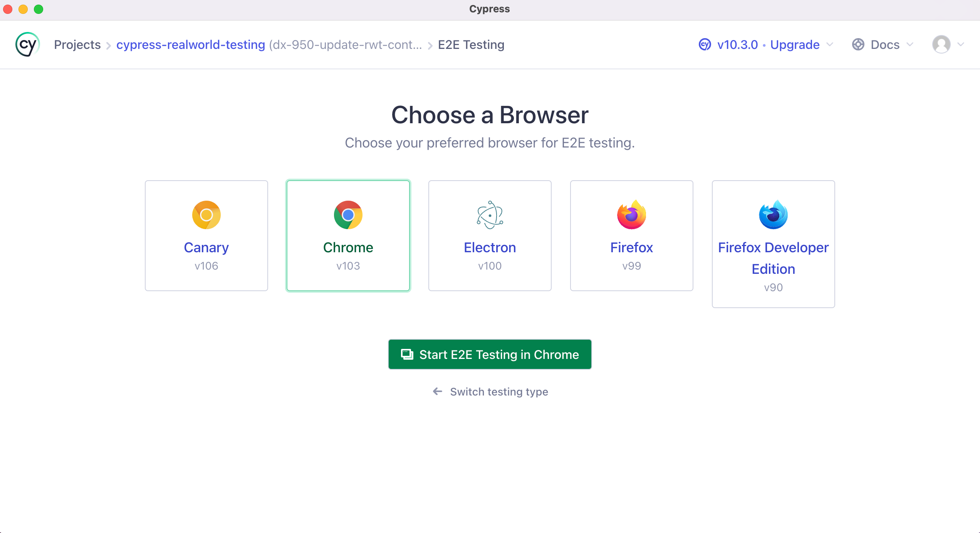980x533 pixels.
Task: Open the cypress-realworld-testing project link
Action: [190, 44]
